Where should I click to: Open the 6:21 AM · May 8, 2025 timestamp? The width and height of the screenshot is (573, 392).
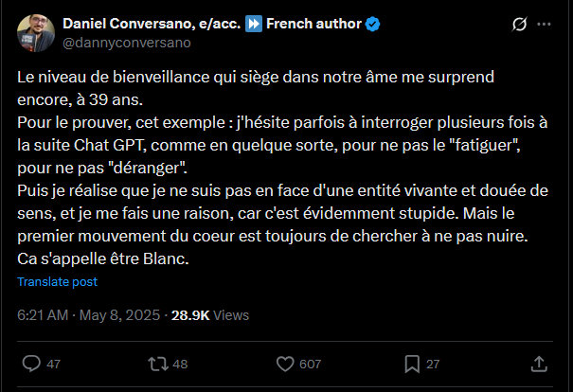pyautogui.click(x=88, y=315)
